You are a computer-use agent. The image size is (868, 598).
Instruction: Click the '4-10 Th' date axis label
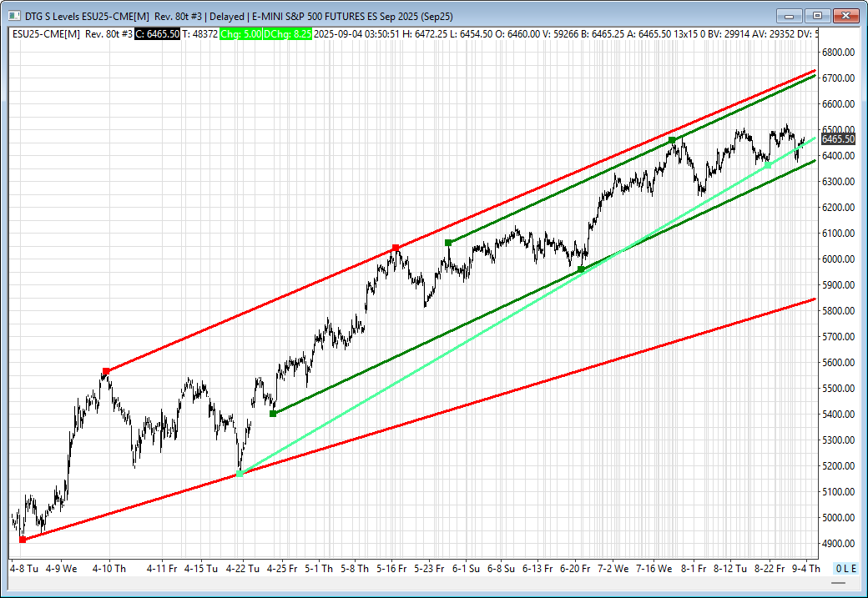point(109,568)
